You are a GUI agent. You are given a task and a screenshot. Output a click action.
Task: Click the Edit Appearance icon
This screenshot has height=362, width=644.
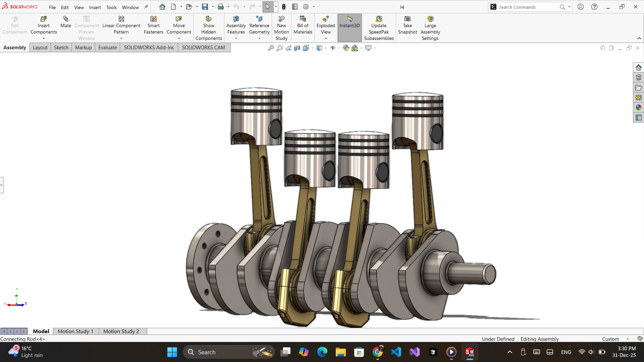pyautogui.click(x=346, y=48)
